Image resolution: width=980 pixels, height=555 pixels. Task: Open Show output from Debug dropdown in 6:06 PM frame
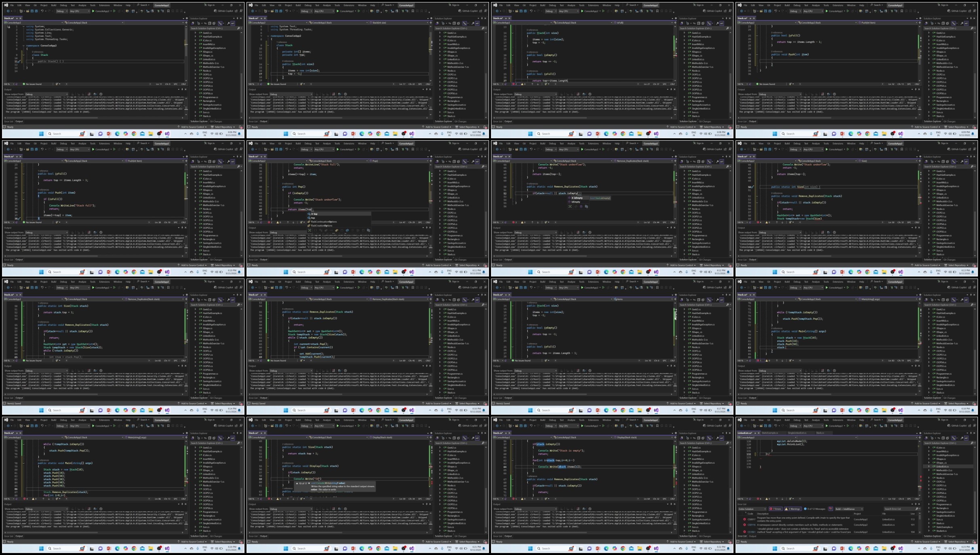point(46,94)
